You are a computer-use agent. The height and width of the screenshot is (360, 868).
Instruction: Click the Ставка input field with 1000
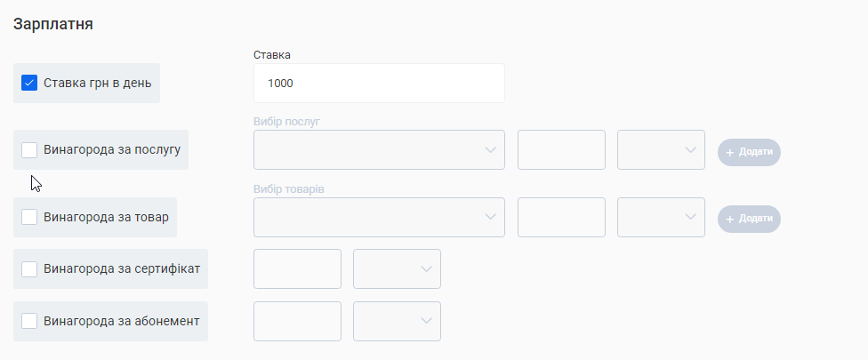point(379,84)
